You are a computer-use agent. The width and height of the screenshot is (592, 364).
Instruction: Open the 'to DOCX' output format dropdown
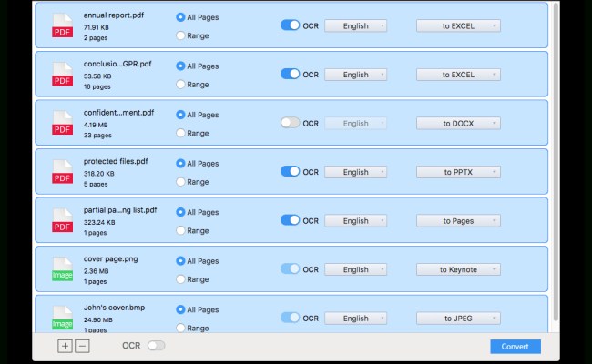pos(458,124)
